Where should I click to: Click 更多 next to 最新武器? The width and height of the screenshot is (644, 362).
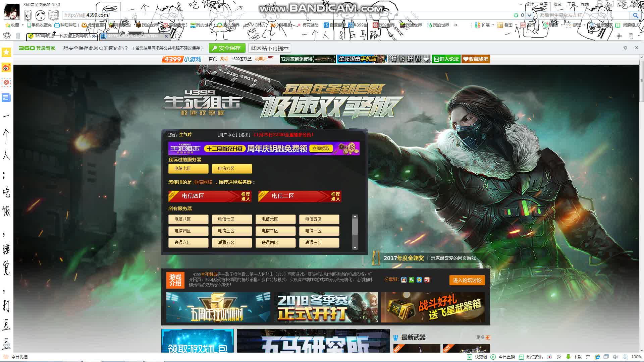click(x=483, y=338)
